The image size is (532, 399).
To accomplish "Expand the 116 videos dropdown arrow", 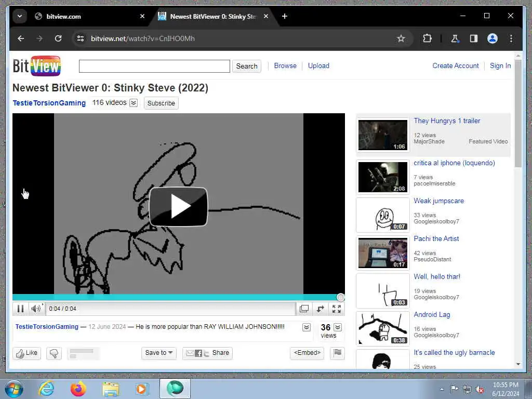I will [134, 103].
